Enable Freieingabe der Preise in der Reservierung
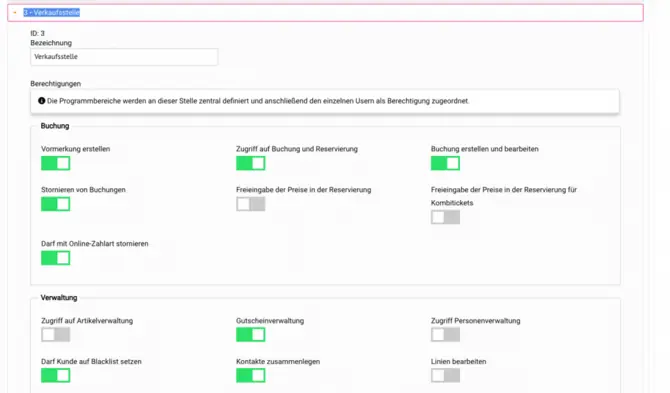This screenshot has width=670, height=393. (250, 204)
